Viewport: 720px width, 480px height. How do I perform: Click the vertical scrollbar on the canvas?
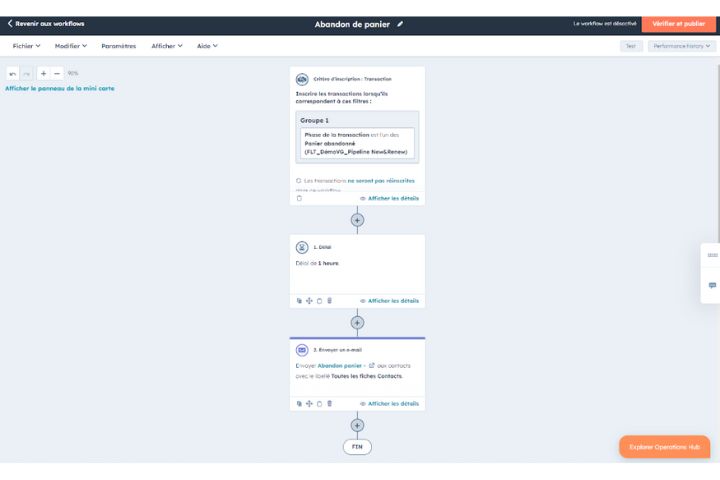tap(718, 152)
